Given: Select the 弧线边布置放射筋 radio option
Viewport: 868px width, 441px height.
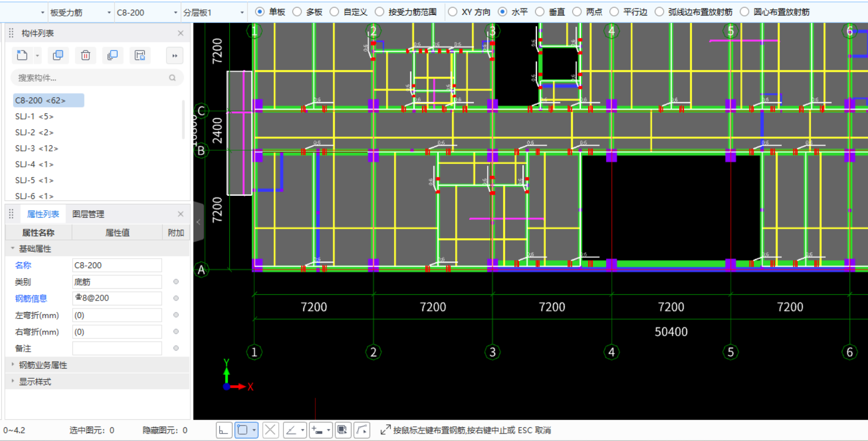Looking at the screenshot, I should [x=660, y=12].
